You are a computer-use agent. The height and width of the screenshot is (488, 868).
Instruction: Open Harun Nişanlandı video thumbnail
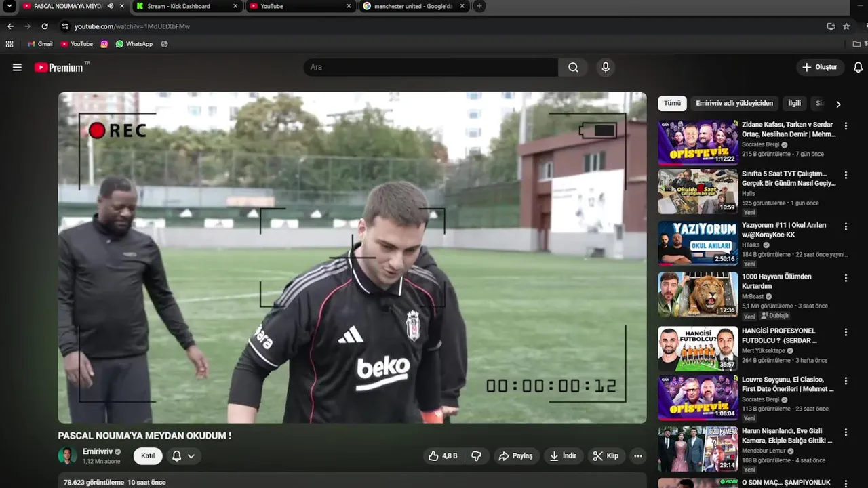click(x=698, y=449)
